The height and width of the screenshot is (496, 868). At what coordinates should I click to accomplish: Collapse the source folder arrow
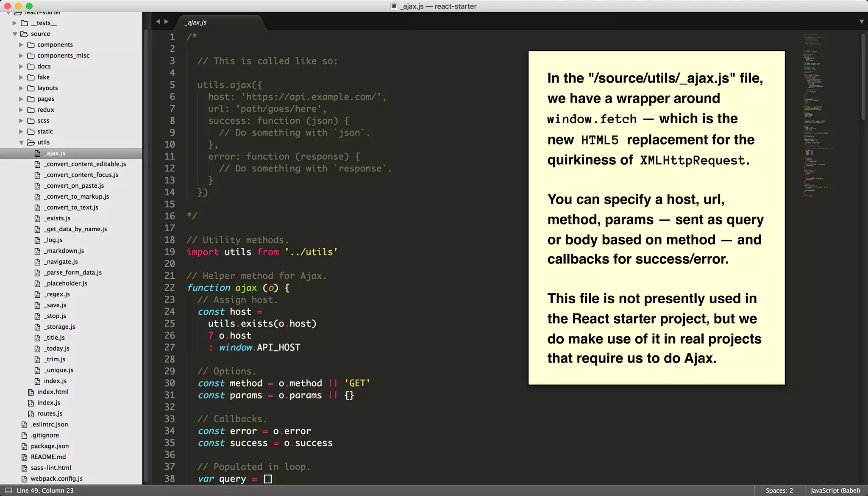coord(15,34)
